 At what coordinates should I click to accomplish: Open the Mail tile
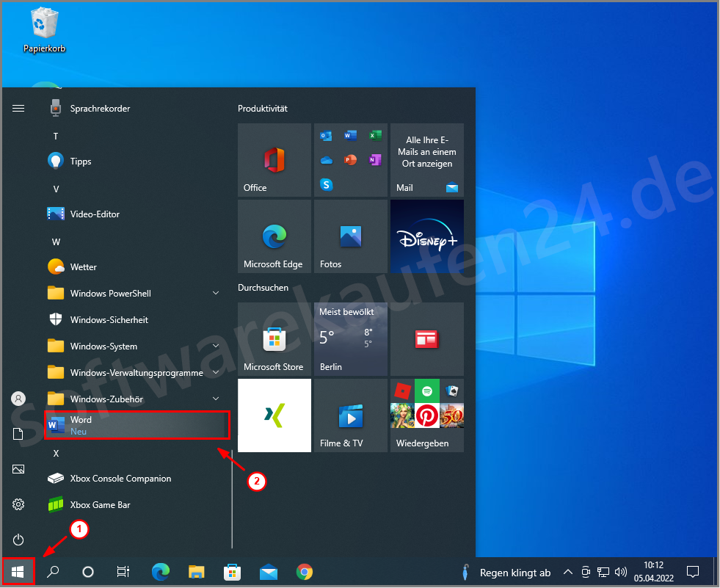[x=426, y=160]
